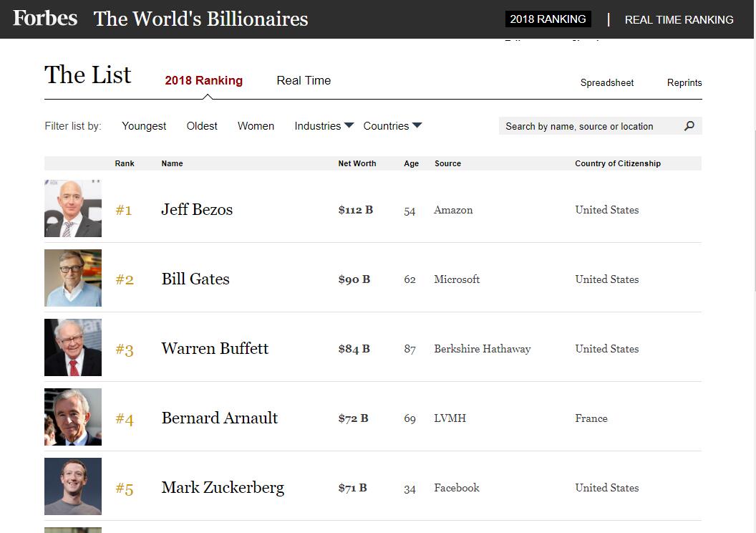Screen dimensions: 756x533
Task: Open the Spreadsheet link
Action: point(607,83)
